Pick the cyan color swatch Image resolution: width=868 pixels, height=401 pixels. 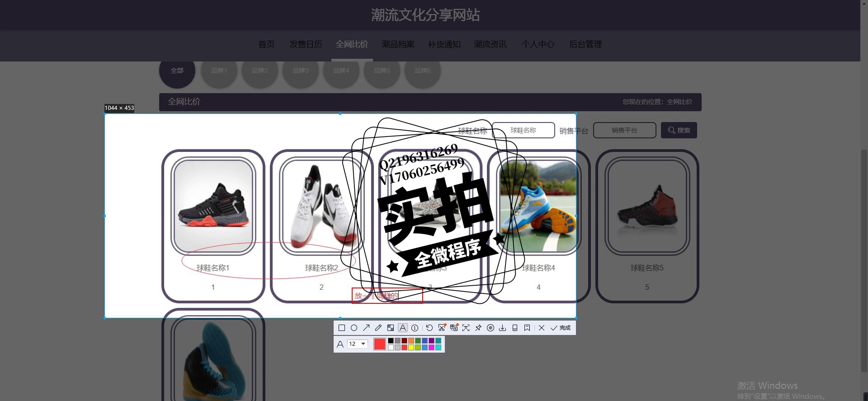pyautogui.click(x=438, y=347)
